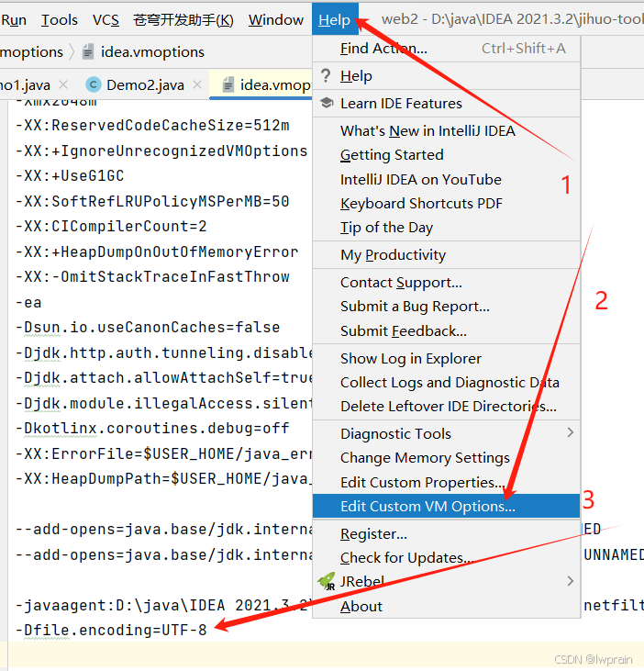Screen dimensions: 644x671
Task: Choose Contact Support...
Action: tap(446, 283)
